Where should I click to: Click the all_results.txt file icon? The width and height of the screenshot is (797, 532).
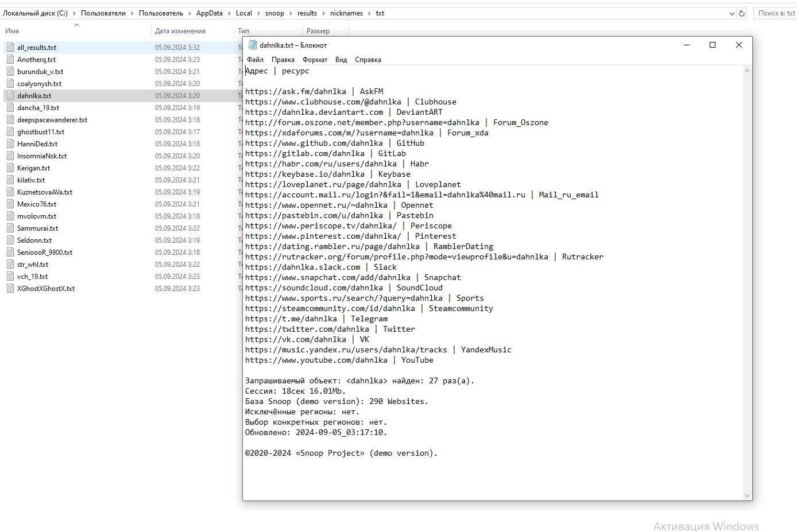[x=10, y=47]
